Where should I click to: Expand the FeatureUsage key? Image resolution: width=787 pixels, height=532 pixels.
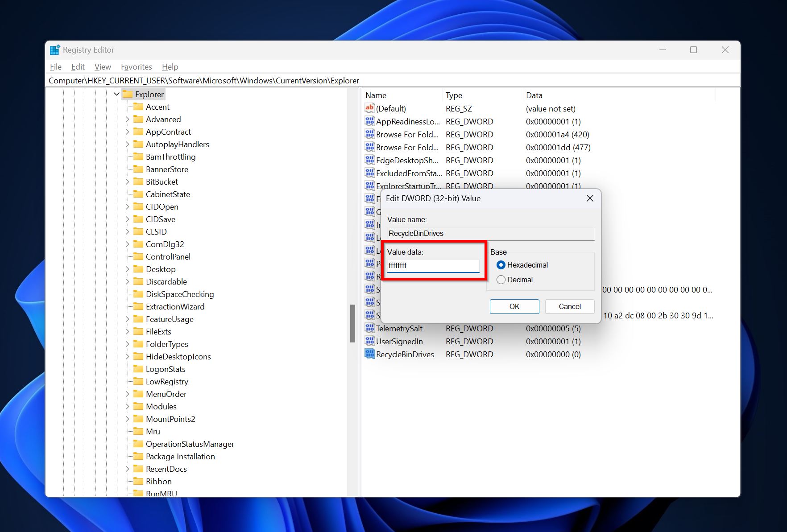point(127,319)
